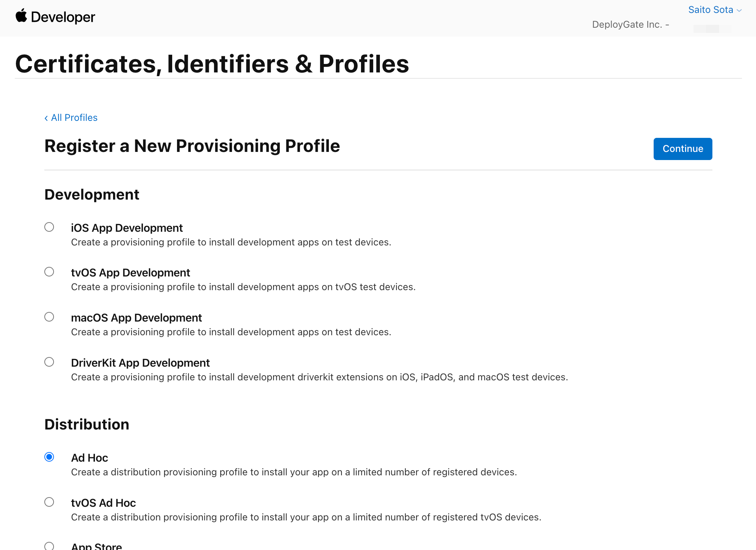Choose macOS App Development option
Screen dimensions: 756x550
49,317
